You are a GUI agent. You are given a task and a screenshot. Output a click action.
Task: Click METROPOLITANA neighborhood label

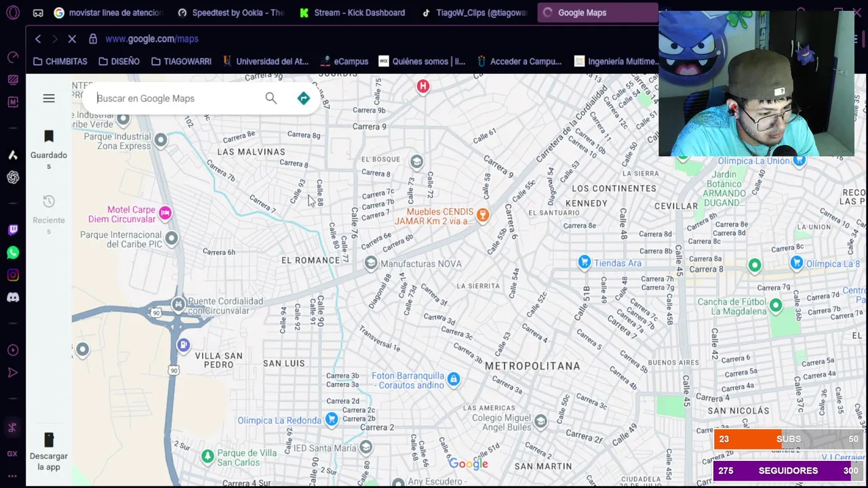(x=532, y=366)
